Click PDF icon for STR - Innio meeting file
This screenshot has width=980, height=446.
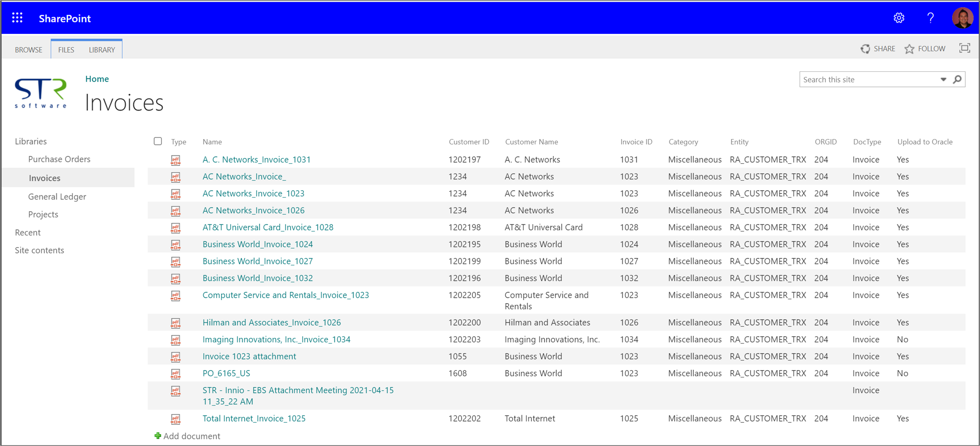[176, 391]
